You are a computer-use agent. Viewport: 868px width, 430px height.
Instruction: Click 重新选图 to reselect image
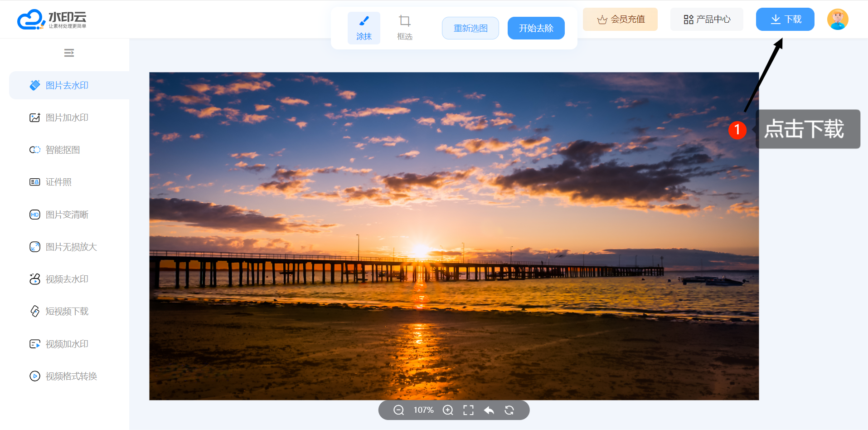pyautogui.click(x=470, y=28)
